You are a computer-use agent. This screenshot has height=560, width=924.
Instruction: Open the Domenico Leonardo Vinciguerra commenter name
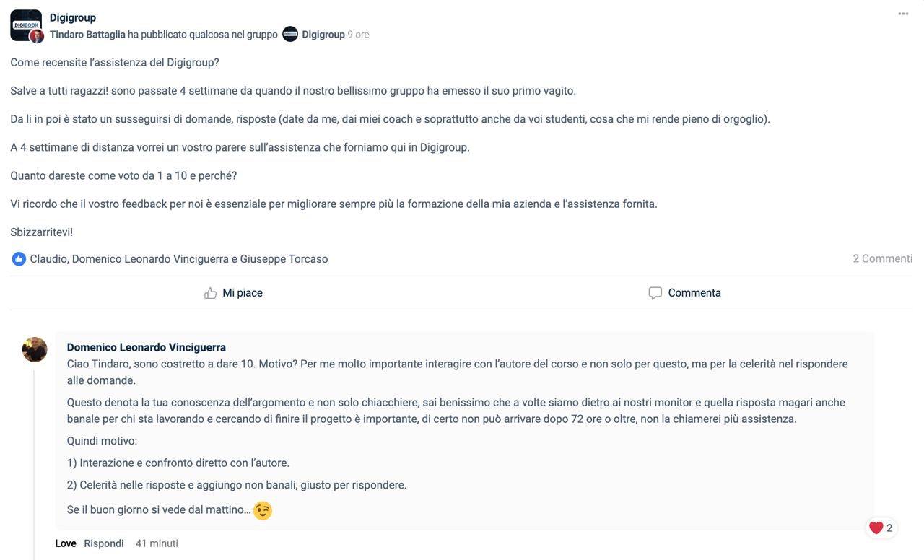pyautogui.click(x=147, y=347)
